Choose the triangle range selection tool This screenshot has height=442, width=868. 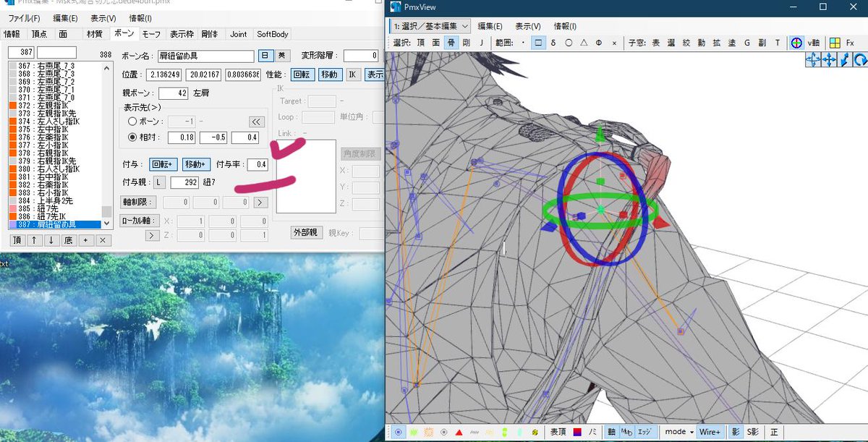584,43
